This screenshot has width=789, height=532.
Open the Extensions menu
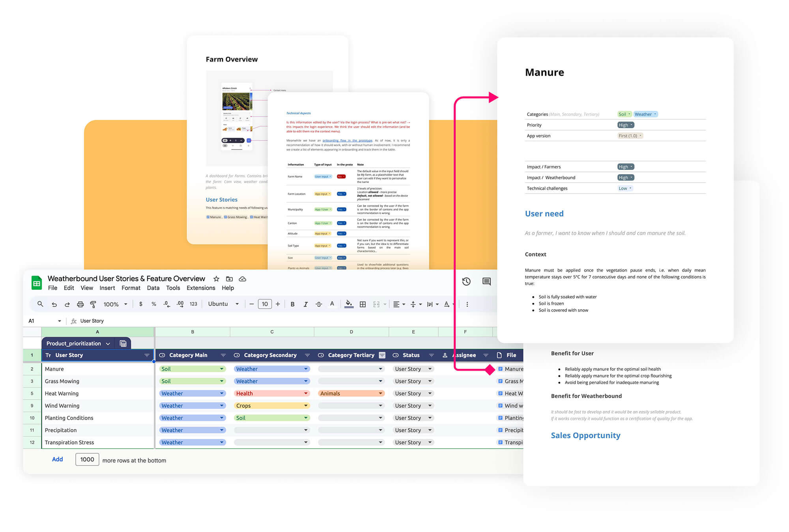(201, 288)
